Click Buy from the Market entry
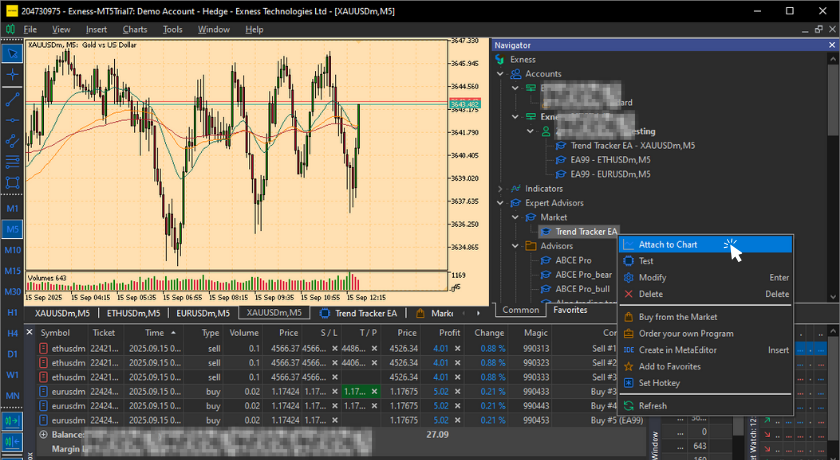The image size is (840, 460). [705, 317]
